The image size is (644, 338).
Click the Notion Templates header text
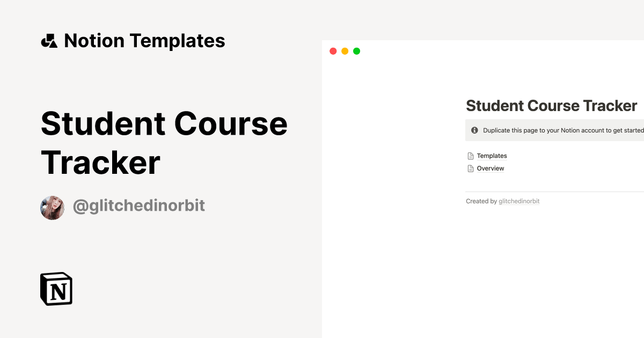[x=144, y=41]
